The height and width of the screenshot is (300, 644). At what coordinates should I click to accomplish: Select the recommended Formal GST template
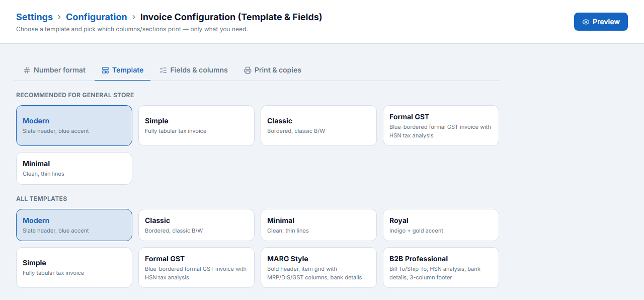coord(441,125)
